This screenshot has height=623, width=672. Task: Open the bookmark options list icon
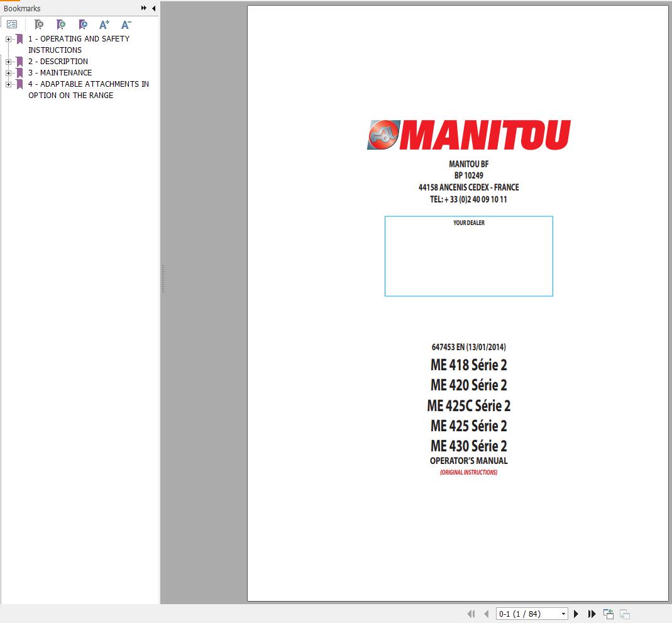pyautogui.click(x=12, y=25)
